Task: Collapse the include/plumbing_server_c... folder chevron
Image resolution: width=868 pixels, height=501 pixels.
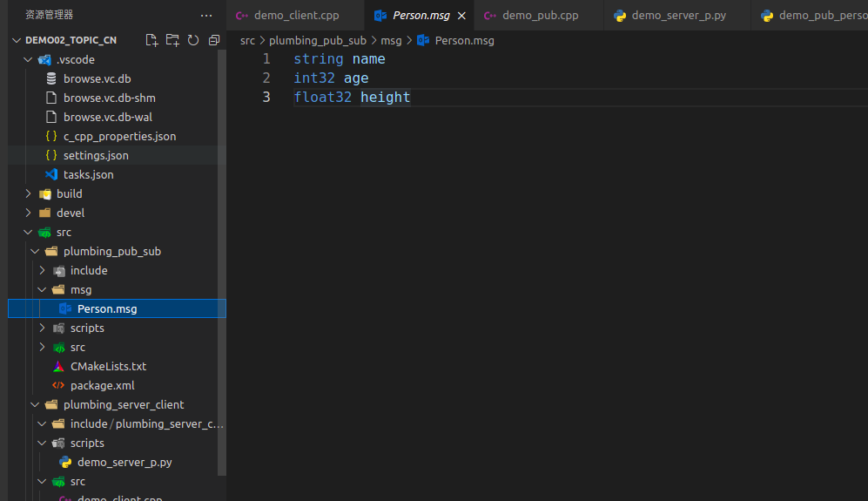Action: pyautogui.click(x=42, y=424)
